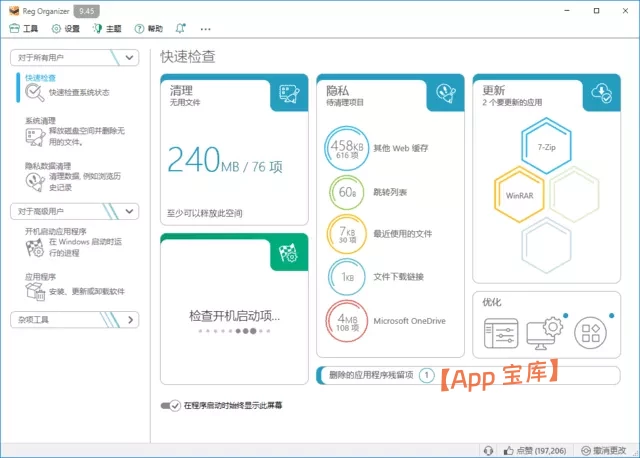640x458 pixels.
Task: Toggle 在程序启动时始终显示此屏幕 switch
Action: 169,406
